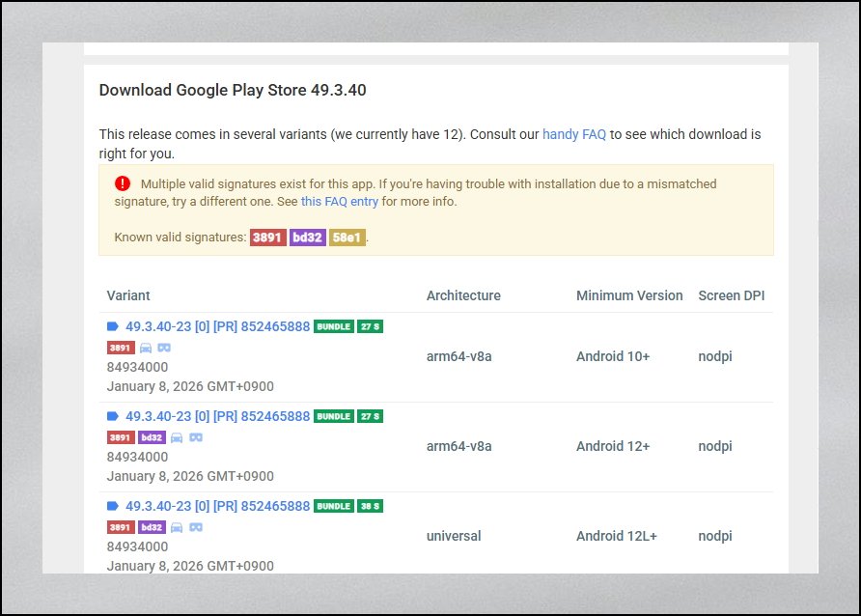
Task: Click the Android 12+ minimum version cell
Action: click(613, 446)
